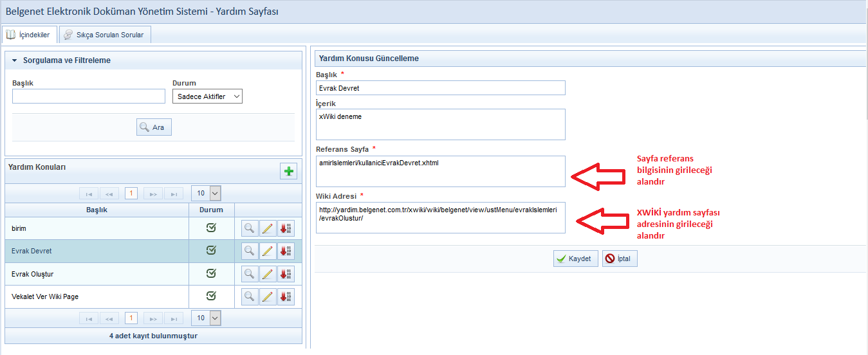Open magnifier view icon for birim row
868x355 pixels.
point(250,228)
